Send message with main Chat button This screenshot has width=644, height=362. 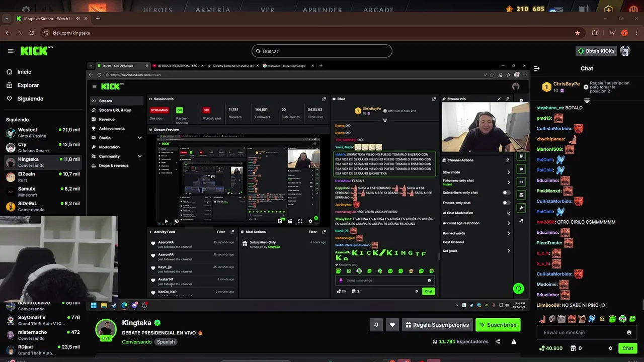628,348
